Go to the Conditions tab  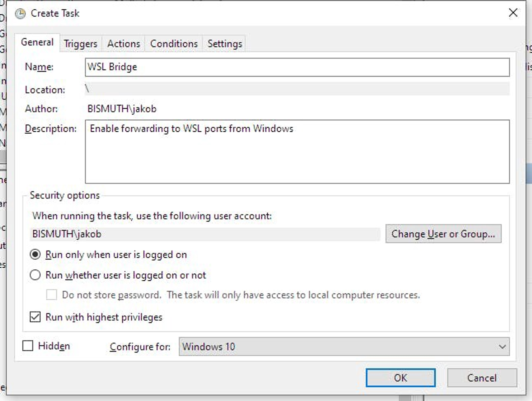(x=174, y=44)
